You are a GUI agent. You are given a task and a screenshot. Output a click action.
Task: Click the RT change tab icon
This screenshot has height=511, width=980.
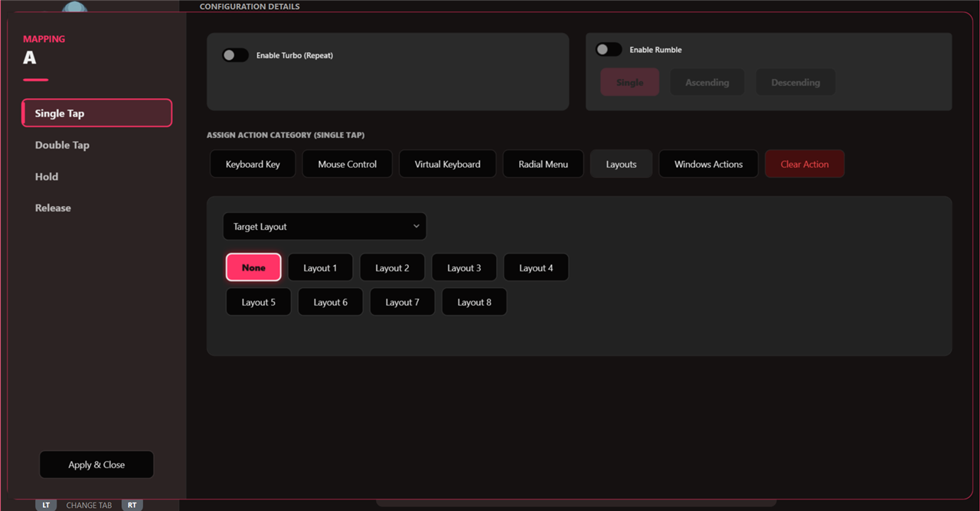(x=132, y=505)
